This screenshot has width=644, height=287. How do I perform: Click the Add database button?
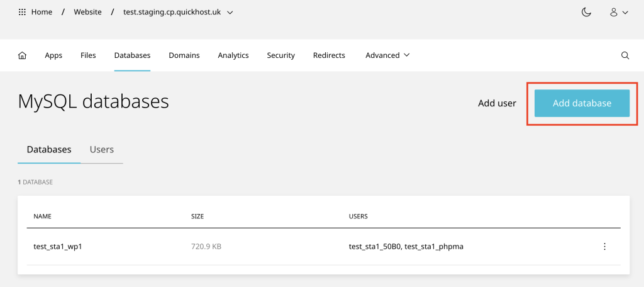coord(582,103)
